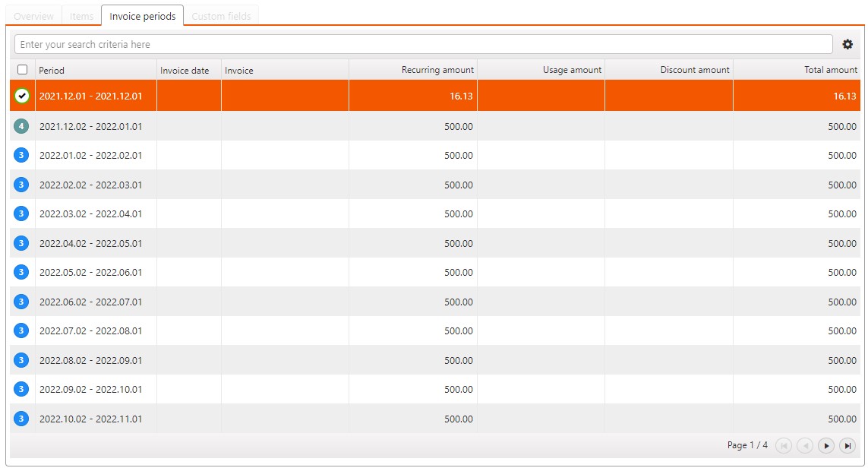
Task: Open the Custom fields tab
Action: (221, 16)
